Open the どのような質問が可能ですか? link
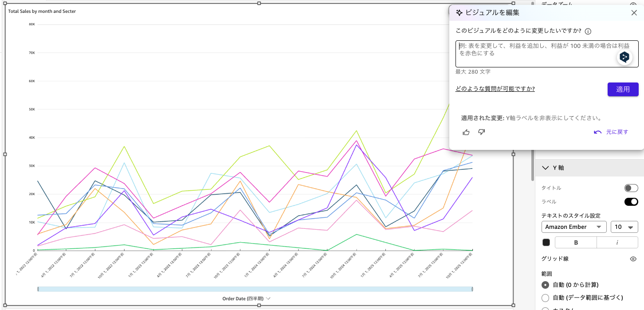 pos(495,89)
